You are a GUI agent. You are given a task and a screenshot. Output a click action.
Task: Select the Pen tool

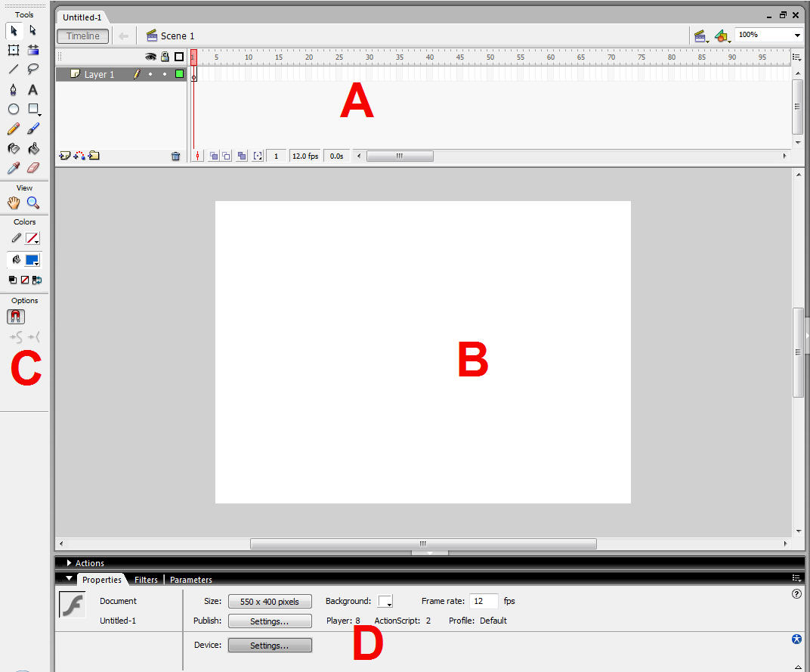point(14,89)
